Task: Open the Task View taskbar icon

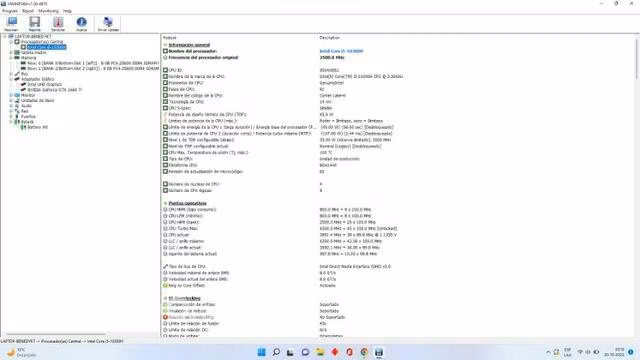Action: (x=290, y=352)
